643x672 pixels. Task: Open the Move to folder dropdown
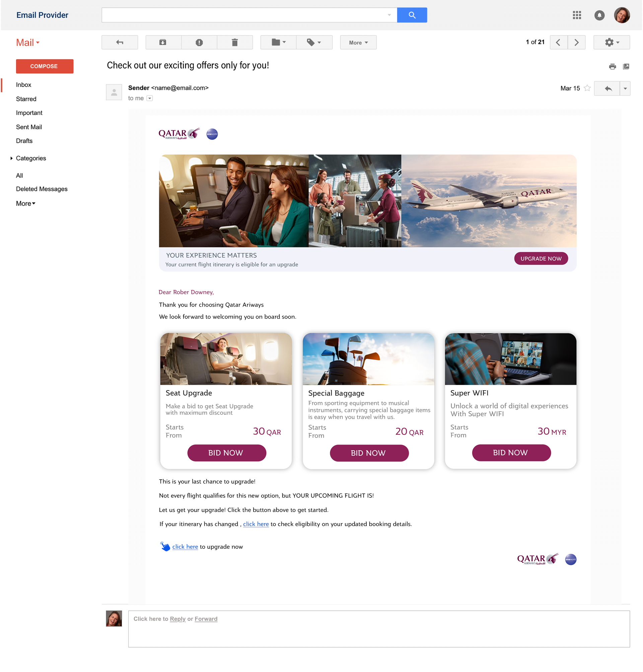[278, 43]
